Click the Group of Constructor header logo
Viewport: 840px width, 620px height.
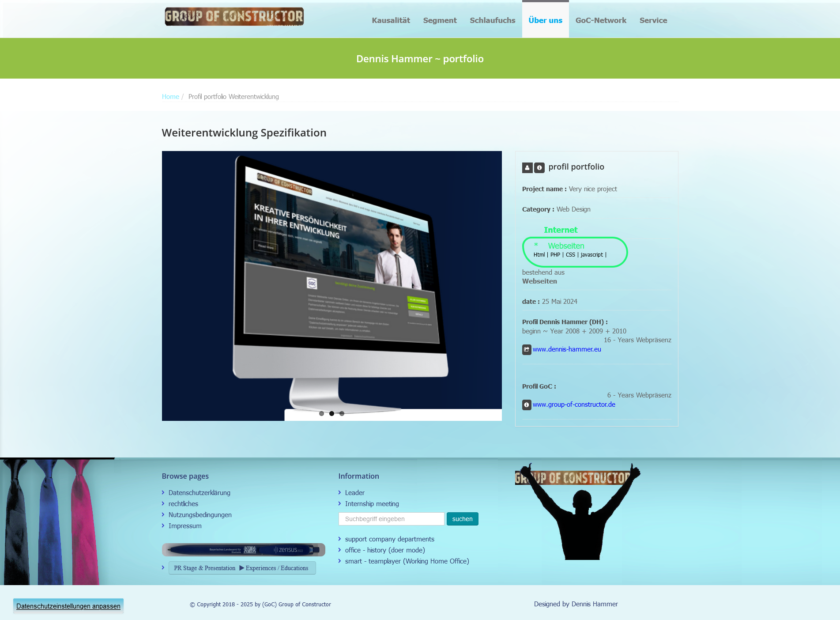tap(234, 17)
